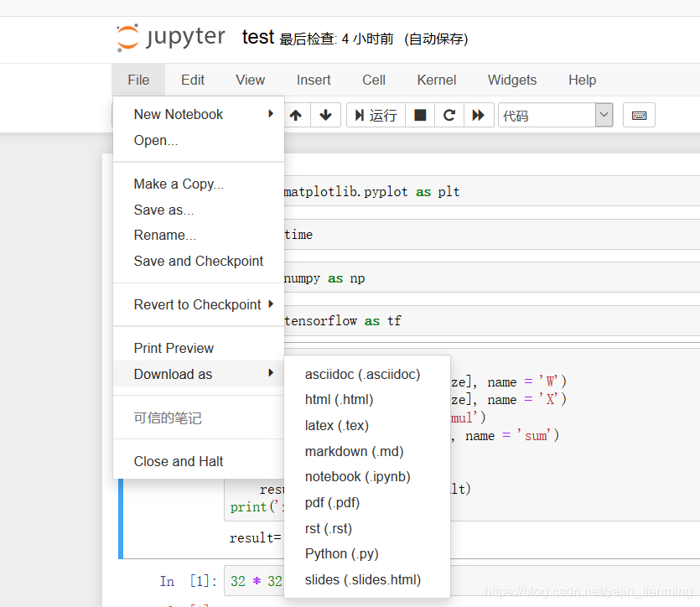Screen dimensions: 700x607
Task: Expand the New Notebook submenu
Action: pos(199,114)
